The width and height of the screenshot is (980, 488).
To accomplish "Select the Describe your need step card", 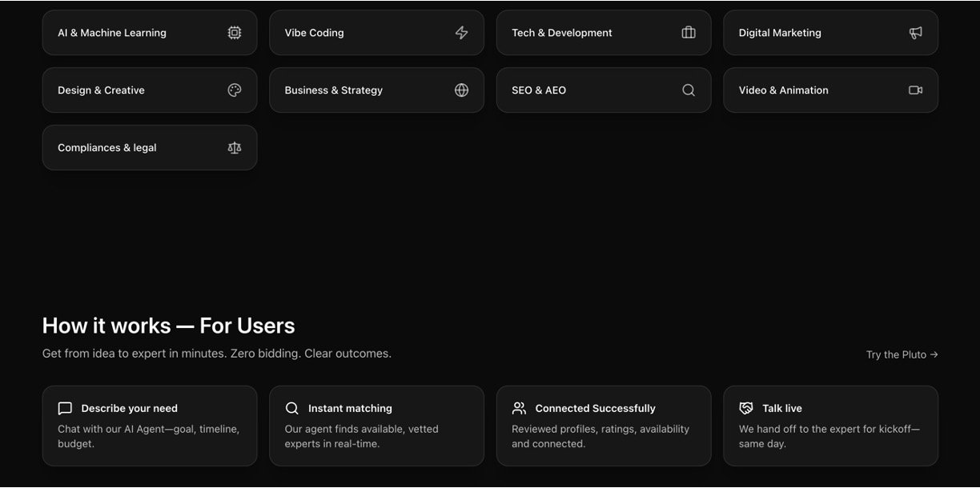I will click(149, 426).
